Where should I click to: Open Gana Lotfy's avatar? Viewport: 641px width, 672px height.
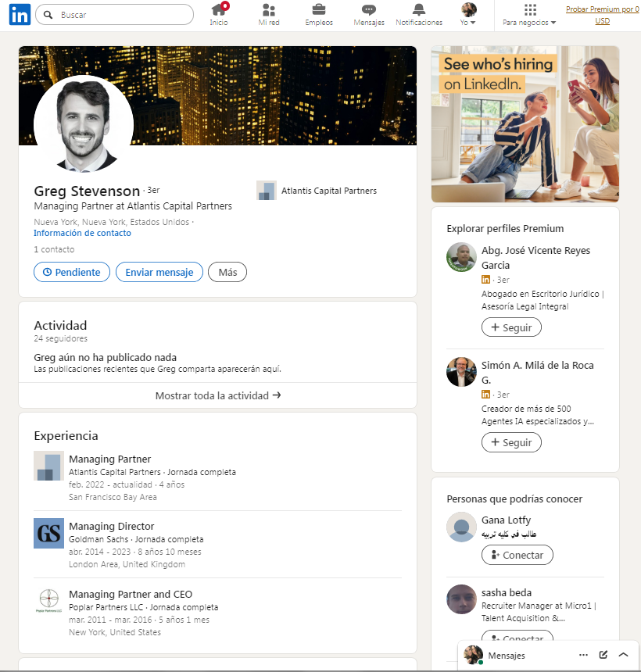click(461, 527)
